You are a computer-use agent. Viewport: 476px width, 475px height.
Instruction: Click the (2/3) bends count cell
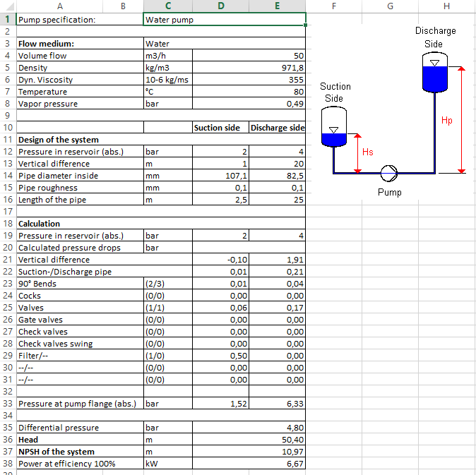[168, 283]
